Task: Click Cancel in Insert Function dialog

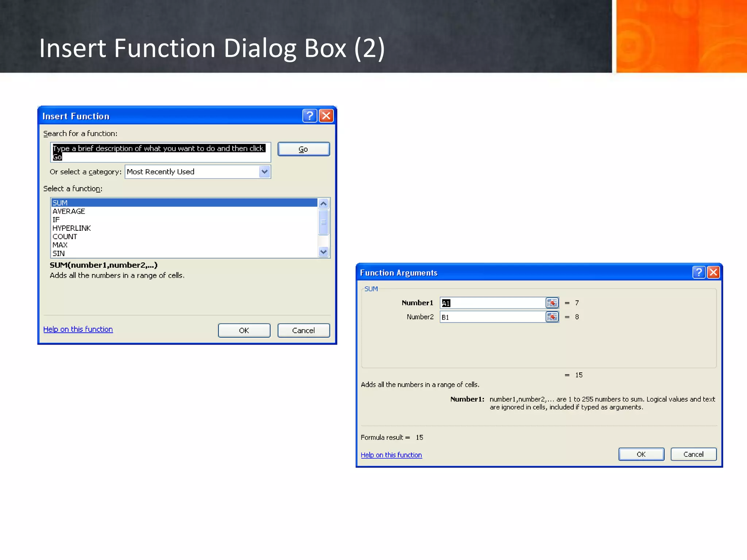Action: [x=303, y=330]
